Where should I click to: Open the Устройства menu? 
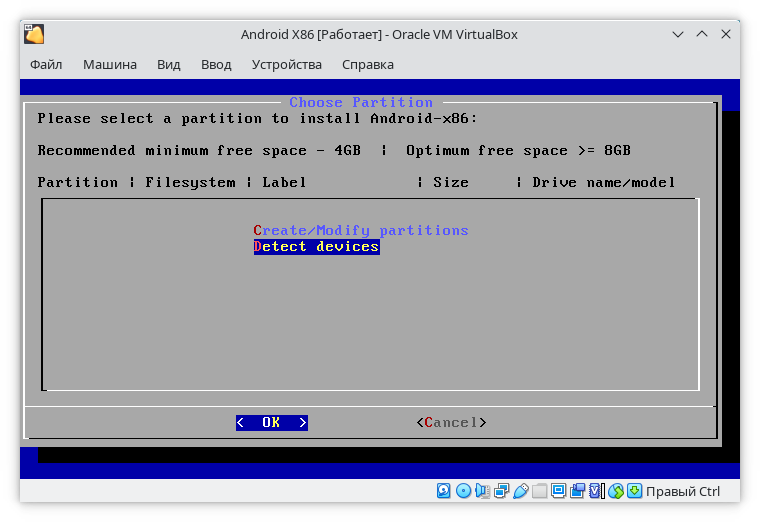click(x=287, y=65)
